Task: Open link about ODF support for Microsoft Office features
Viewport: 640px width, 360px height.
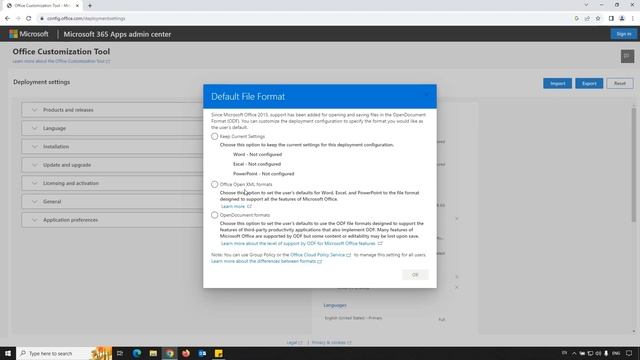Action: coord(302,244)
